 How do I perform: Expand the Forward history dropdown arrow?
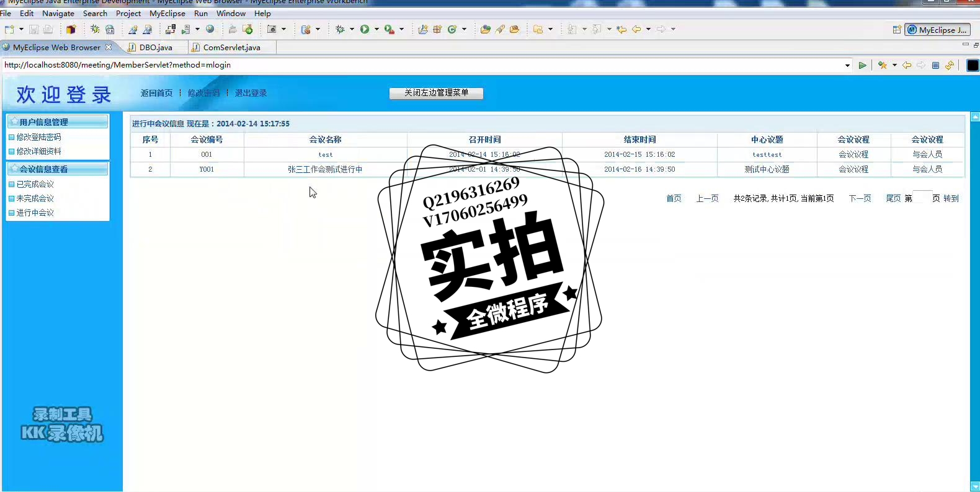tap(673, 29)
